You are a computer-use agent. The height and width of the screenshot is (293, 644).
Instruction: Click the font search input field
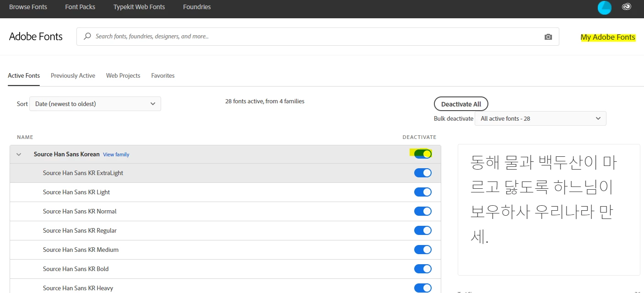coord(318,36)
